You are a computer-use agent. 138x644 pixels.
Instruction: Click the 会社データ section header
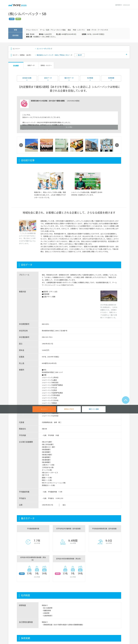click(69, 265)
